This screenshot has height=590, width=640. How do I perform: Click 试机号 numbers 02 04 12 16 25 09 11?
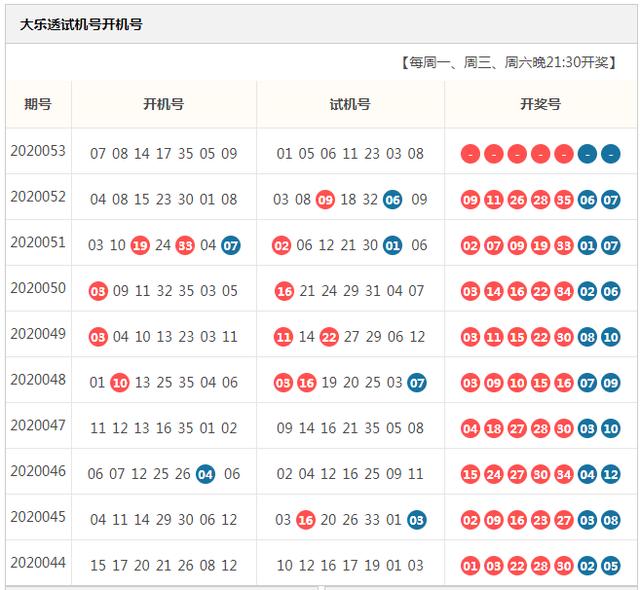(x=350, y=474)
